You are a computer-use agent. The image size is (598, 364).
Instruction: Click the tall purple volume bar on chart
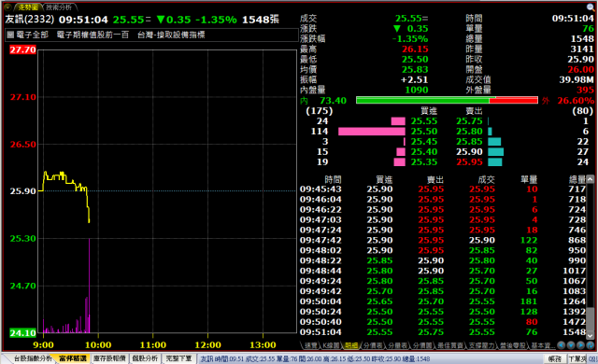click(x=90, y=286)
